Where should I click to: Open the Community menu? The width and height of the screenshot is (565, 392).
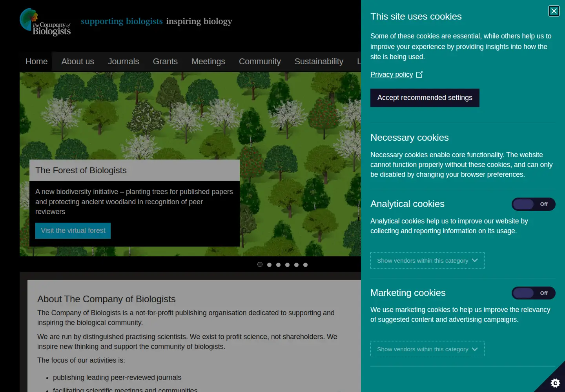tap(260, 62)
